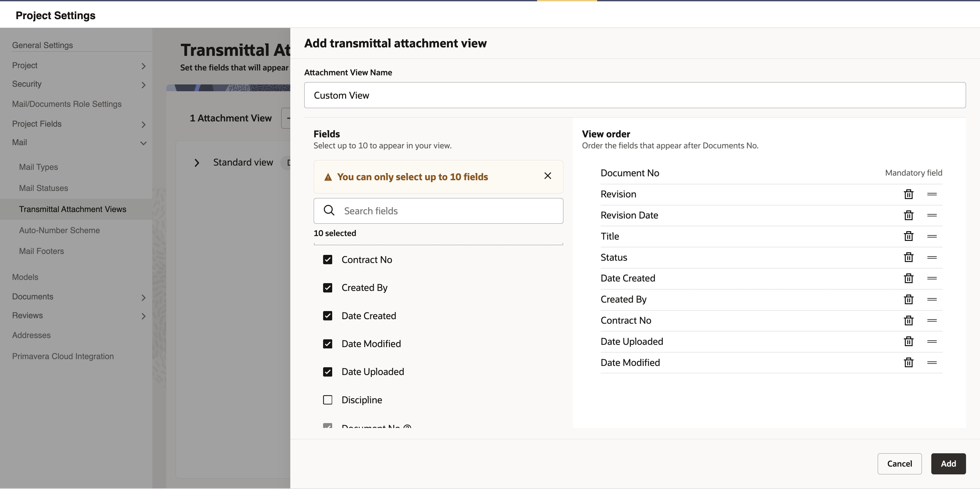The height and width of the screenshot is (489, 980).
Task: Click the Discipline field label
Action: click(362, 400)
